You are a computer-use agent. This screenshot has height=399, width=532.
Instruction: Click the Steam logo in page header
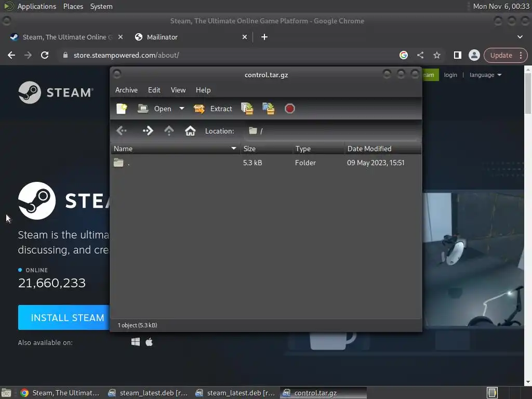click(56, 92)
